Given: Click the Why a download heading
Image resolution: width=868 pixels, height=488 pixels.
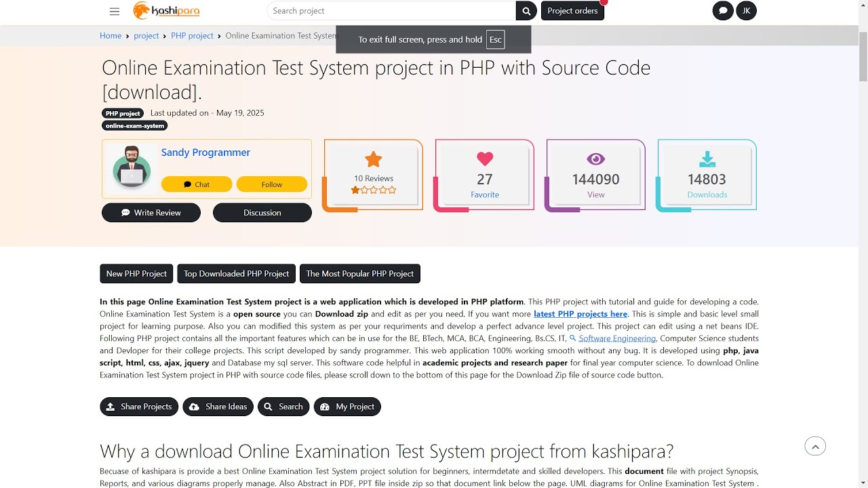Looking at the screenshot, I should tap(387, 451).
